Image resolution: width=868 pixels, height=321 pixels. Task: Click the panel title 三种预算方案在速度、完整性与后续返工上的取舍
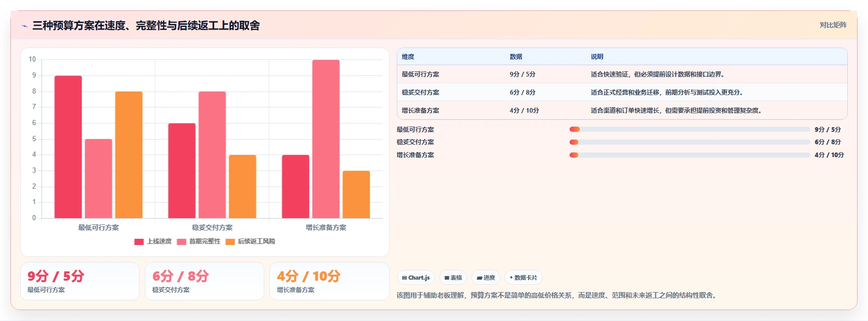coord(146,26)
